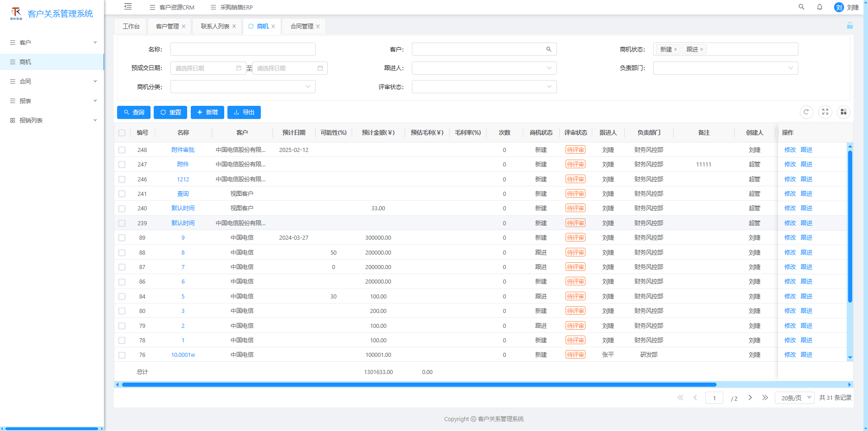Image resolution: width=868 pixels, height=431 pixels.
Task: Select 商机 in the sidebar
Action: click(x=52, y=62)
